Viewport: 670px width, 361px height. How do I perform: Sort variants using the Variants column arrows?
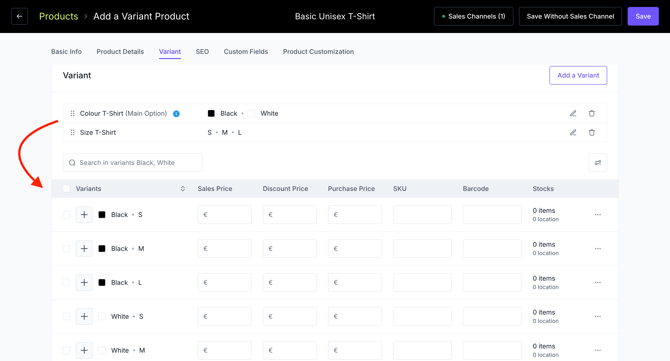pyautogui.click(x=182, y=188)
